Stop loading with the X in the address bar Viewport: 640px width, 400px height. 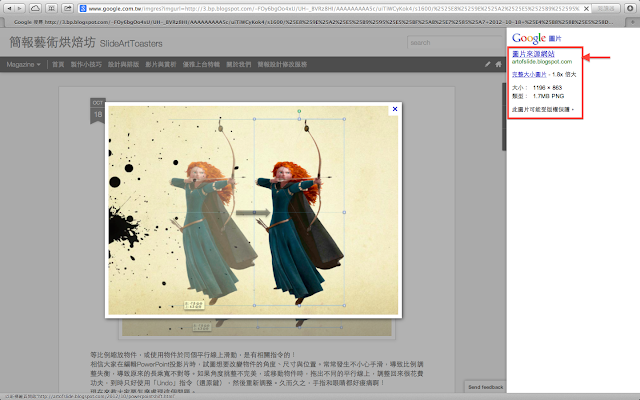tap(586, 9)
